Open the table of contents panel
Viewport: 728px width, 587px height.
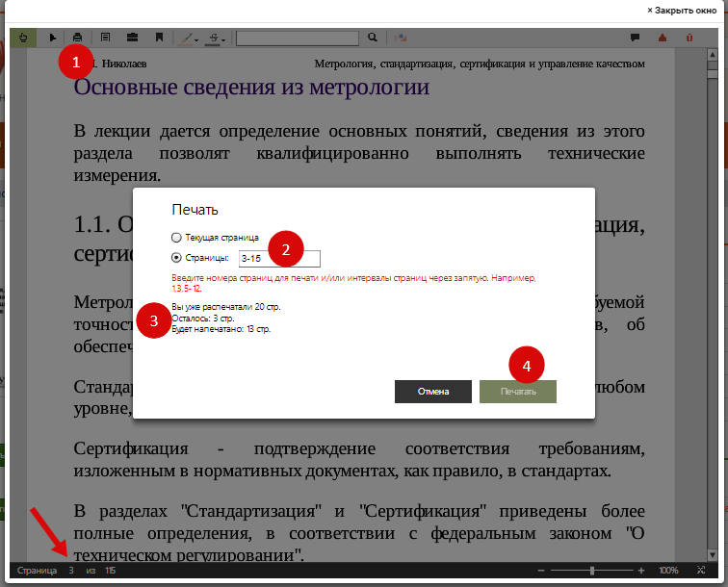[x=105, y=38]
